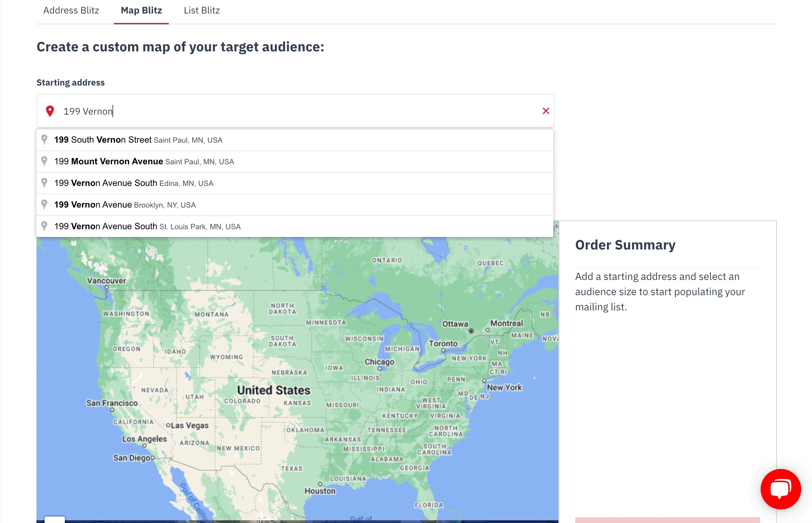Click pin icon beside St. Louis Park suggestion
The height and width of the screenshot is (523, 812).
coord(45,226)
